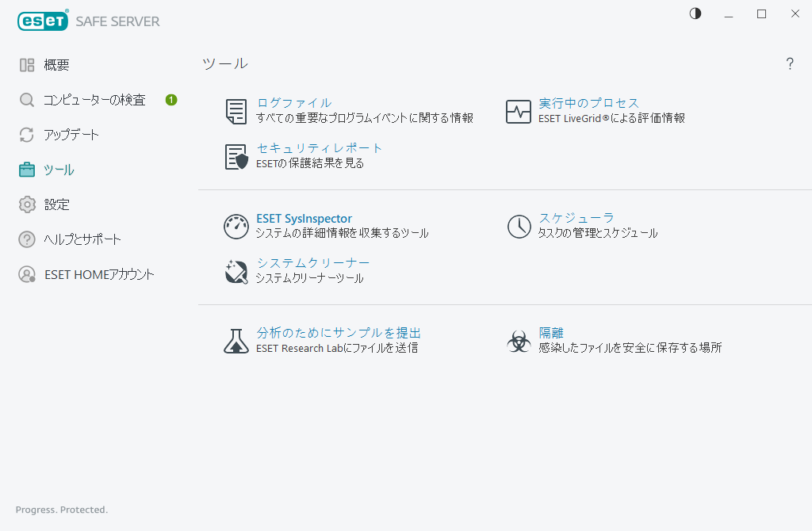Viewport: 812px width, 531px height.
Task: Toggle the contrast theme icon
Action: tap(695, 14)
